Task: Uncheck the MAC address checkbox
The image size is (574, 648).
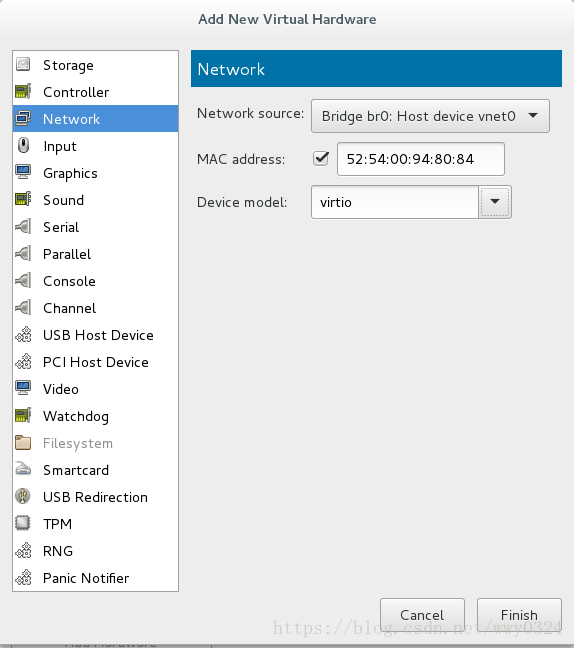Action: (x=321, y=158)
